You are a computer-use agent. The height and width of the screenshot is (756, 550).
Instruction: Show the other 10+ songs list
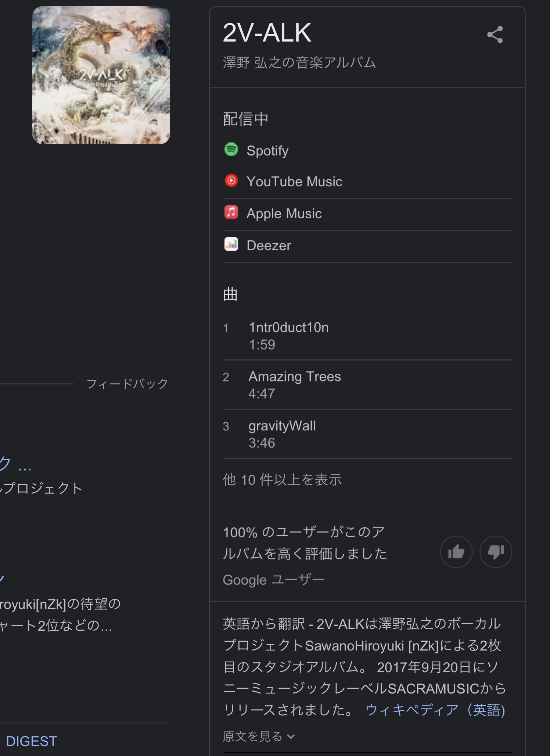pos(282,480)
